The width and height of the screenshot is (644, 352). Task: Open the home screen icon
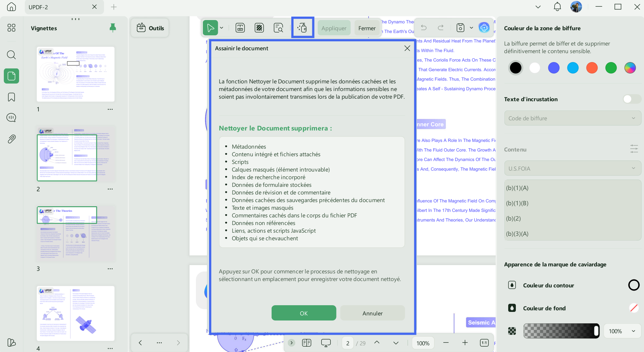(11, 7)
